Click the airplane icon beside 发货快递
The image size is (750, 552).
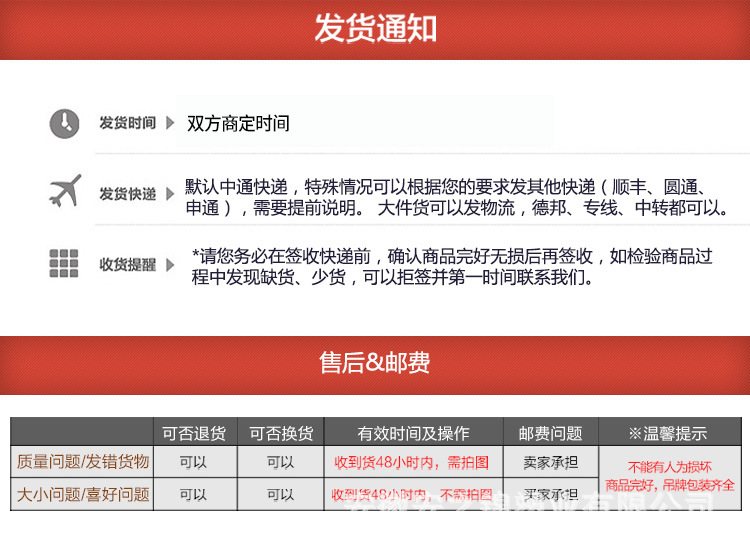pyautogui.click(x=65, y=190)
